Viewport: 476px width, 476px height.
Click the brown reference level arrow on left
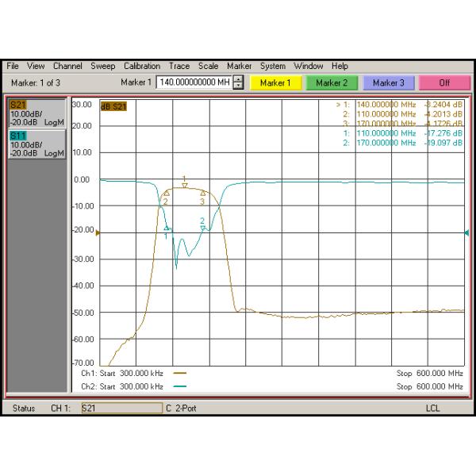point(98,232)
